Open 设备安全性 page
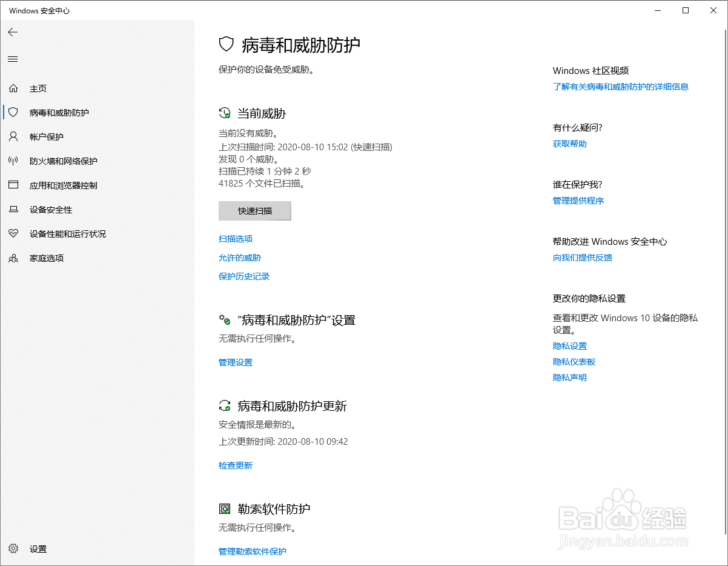 coord(51,210)
